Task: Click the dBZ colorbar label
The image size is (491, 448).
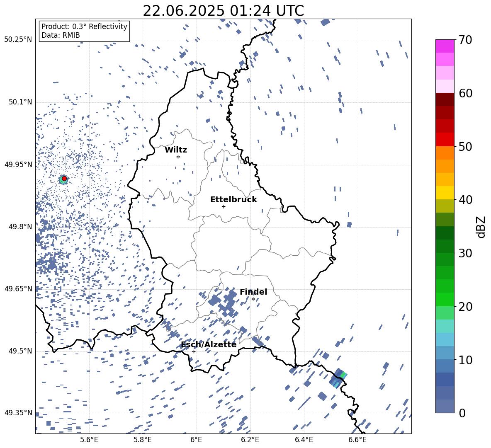Action: tap(481, 227)
